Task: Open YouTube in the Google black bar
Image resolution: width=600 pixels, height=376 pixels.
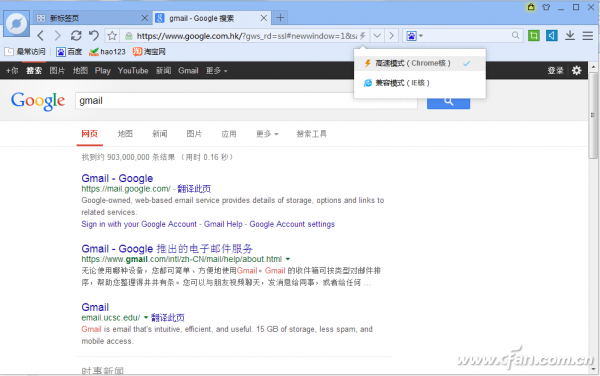Action: click(133, 71)
